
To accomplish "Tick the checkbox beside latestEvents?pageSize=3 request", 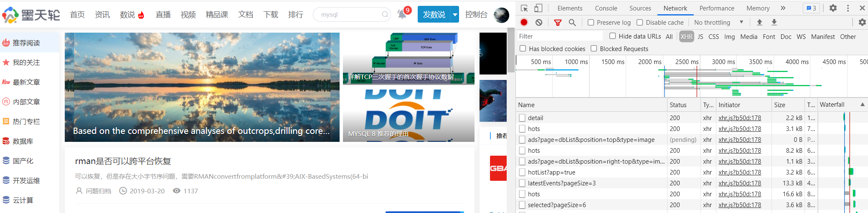I will (522, 183).
